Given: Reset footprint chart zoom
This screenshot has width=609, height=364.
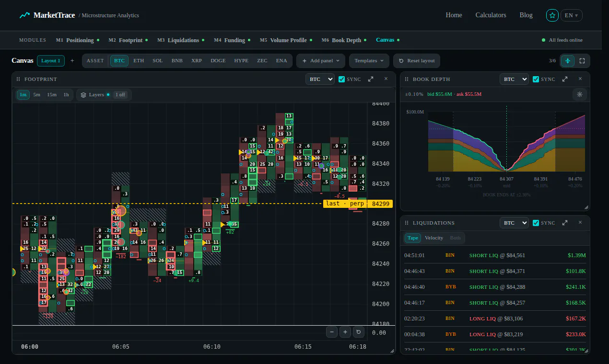Looking at the screenshot, I should [x=359, y=332].
